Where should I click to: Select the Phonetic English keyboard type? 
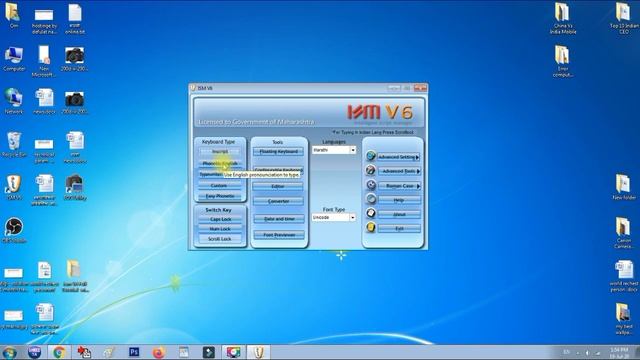coord(220,163)
